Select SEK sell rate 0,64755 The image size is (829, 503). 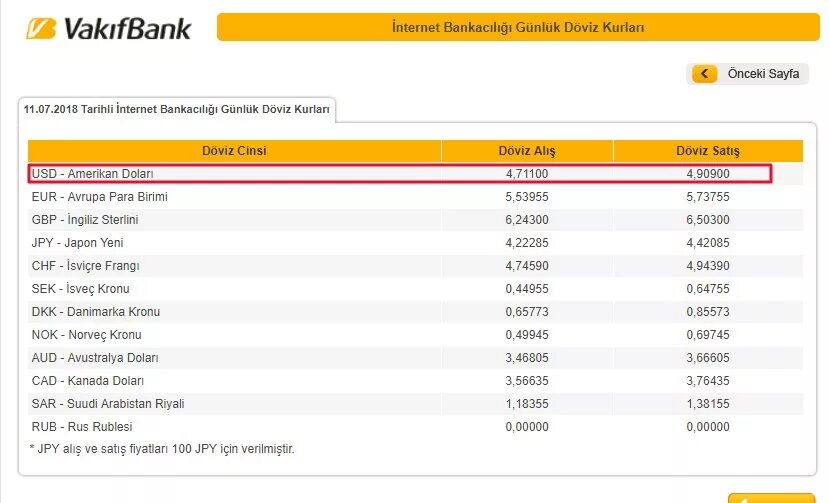click(x=708, y=289)
